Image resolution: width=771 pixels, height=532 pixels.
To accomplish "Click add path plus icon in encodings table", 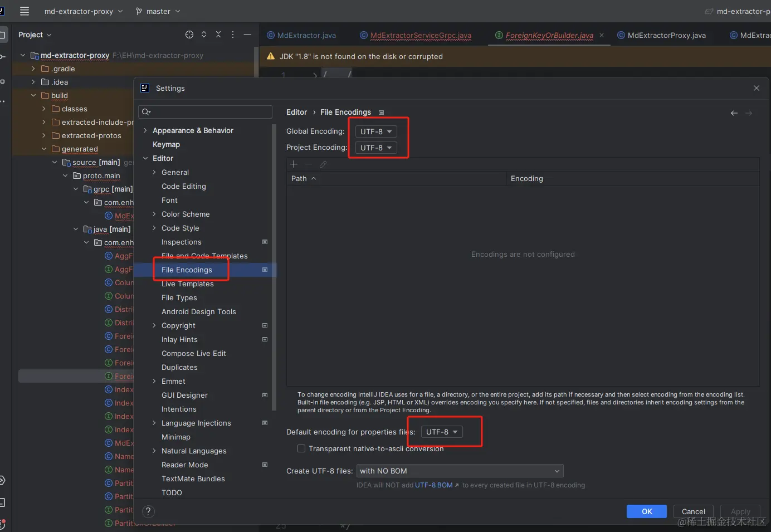I will click(x=294, y=164).
